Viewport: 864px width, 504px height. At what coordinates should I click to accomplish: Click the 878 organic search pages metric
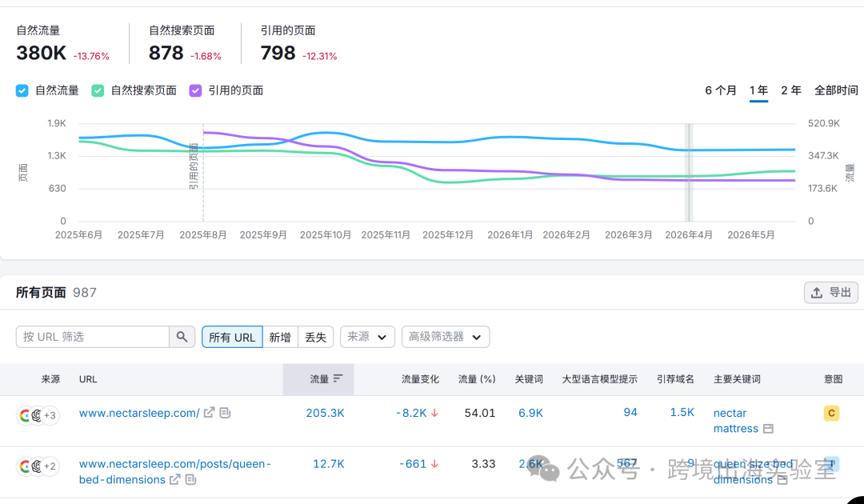(166, 54)
